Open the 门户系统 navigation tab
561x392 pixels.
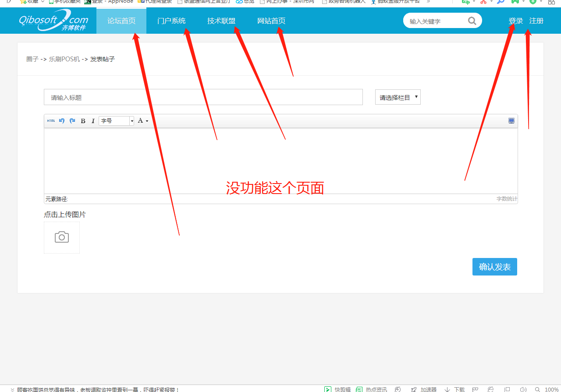click(x=171, y=21)
